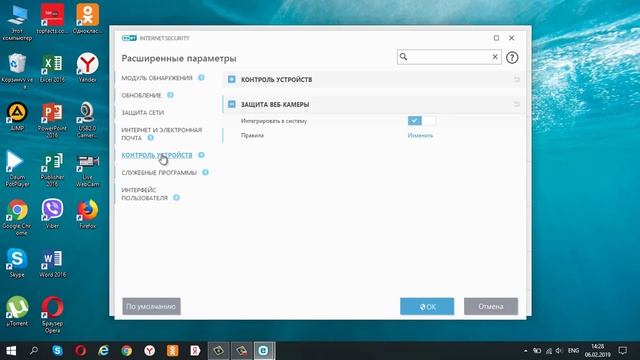Focus the settings search field
Screen dimensions: 640x360
tap(449, 57)
